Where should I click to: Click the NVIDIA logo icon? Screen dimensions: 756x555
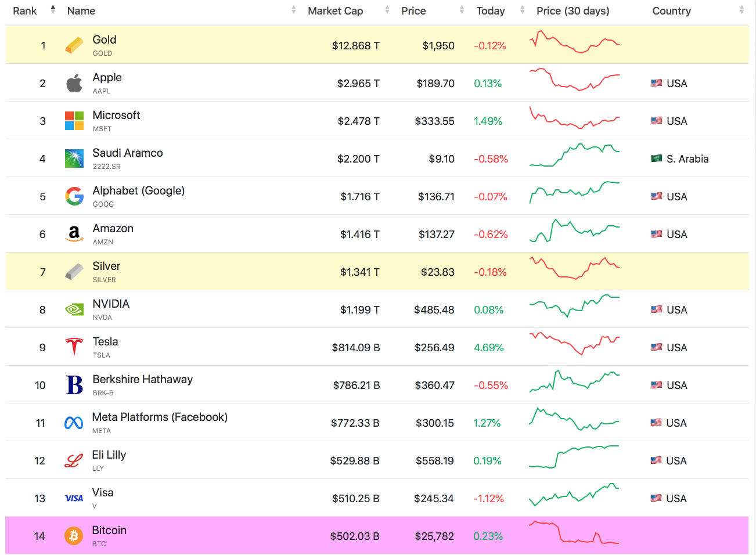click(x=74, y=309)
